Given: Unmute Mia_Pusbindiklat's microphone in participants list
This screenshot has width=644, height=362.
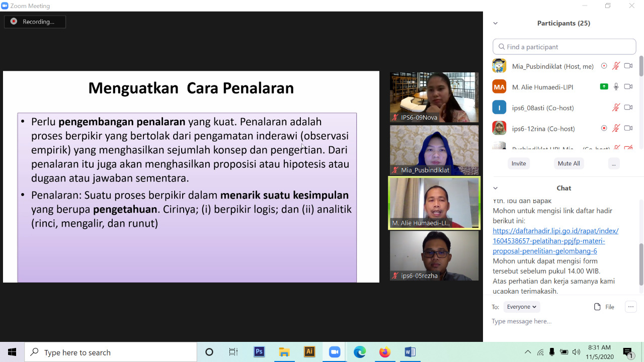Looking at the screenshot, I should pyautogui.click(x=616, y=66).
